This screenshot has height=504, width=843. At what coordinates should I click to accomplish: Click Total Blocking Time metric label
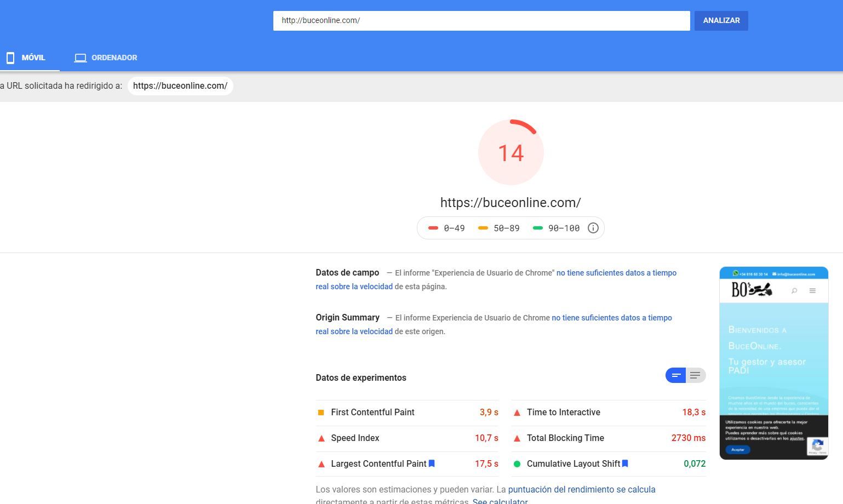pos(565,438)
